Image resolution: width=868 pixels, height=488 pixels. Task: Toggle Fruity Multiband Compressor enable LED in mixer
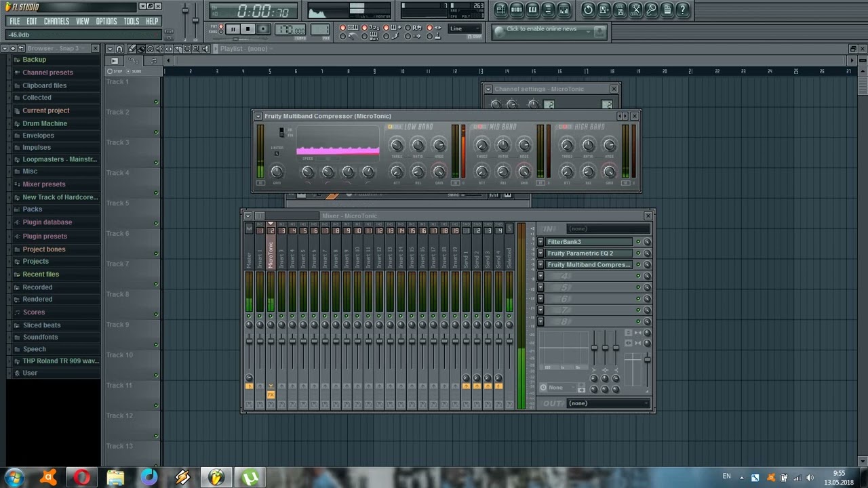coord(638,264)
